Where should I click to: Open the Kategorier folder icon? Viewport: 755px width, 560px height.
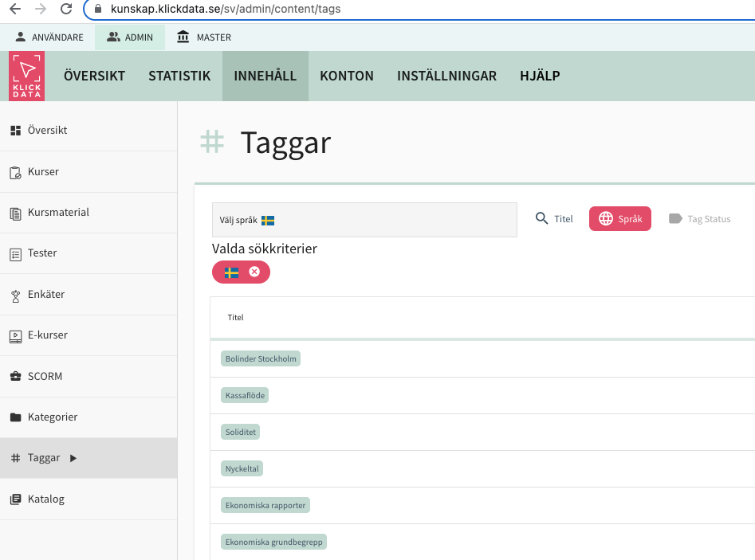click(14, 417)
